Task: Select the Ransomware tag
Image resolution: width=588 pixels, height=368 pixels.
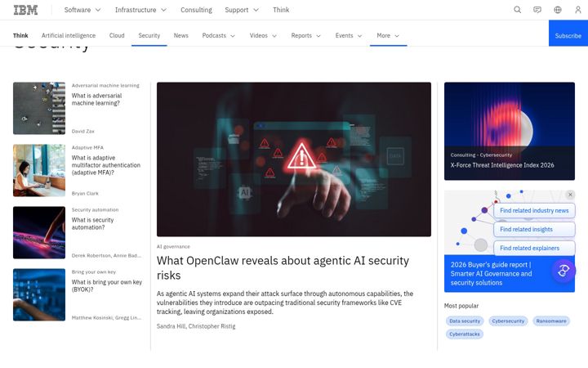Action: click(x=551, y=321)
